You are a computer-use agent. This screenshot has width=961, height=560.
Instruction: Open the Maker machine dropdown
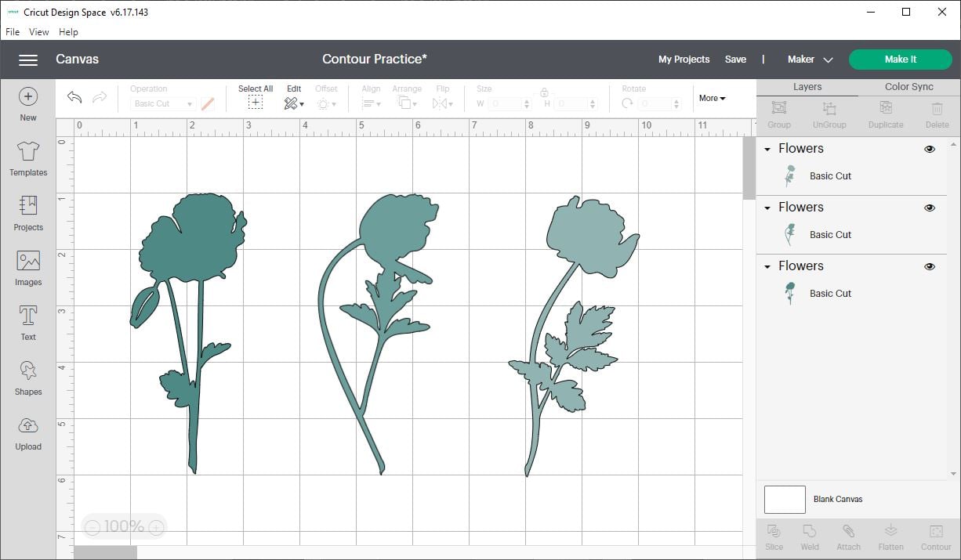pyautogui.click(x=810, y=60)
